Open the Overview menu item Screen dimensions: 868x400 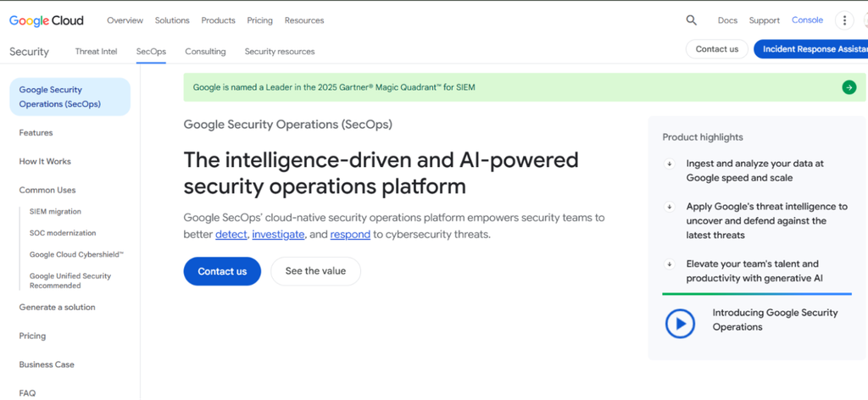click(x=125, y=20)
